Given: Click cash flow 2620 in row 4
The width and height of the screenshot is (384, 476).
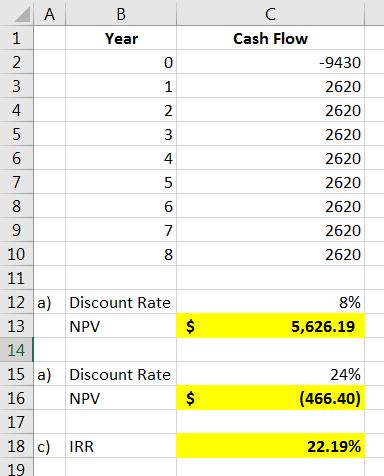Looking at the screenshot, I should point(270,110).
